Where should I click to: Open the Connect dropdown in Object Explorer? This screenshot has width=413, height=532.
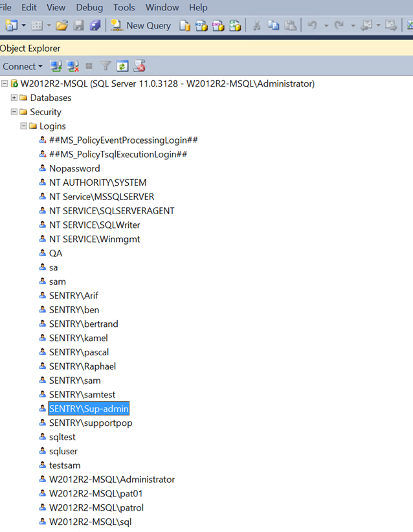(23, 67)
